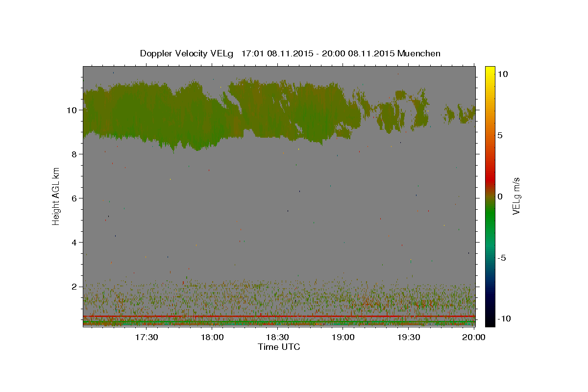Click the height label '2' on y-axis

point(75,286)
